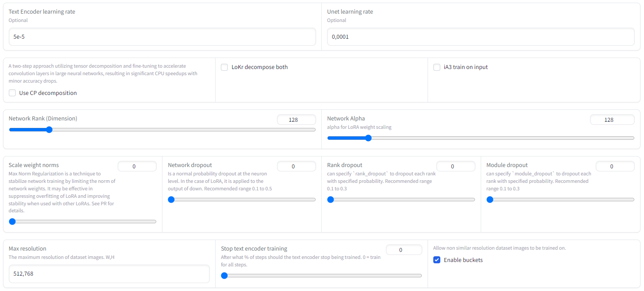Click the Unet learning rate input
This screenshot has height=291, width=644.
[480, 37]
